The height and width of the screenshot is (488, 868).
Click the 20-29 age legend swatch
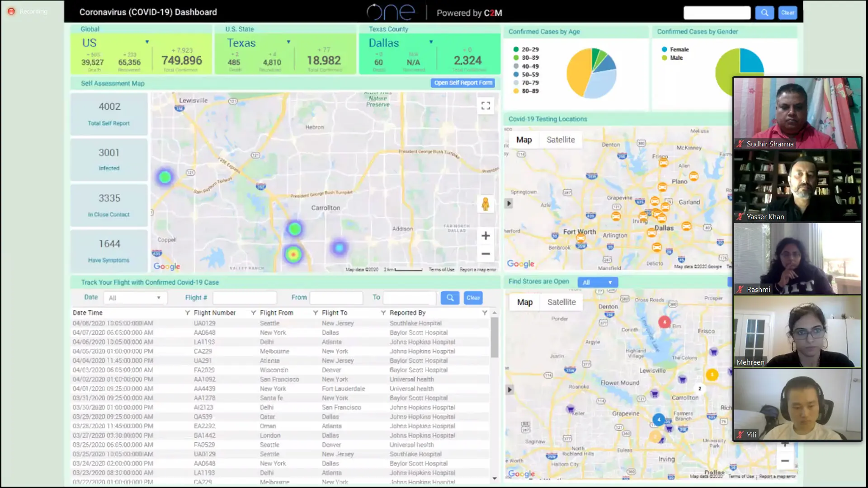click(x=516, y=49)
